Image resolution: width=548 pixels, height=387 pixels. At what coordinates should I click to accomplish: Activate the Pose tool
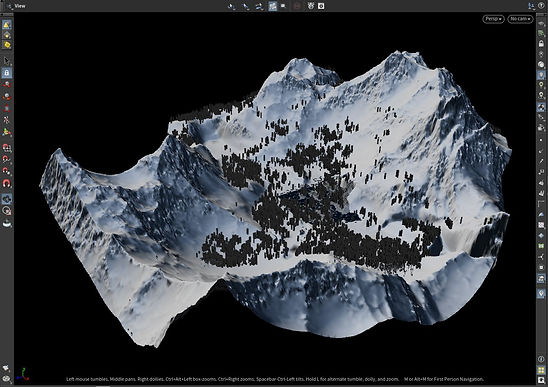[7, 120]
